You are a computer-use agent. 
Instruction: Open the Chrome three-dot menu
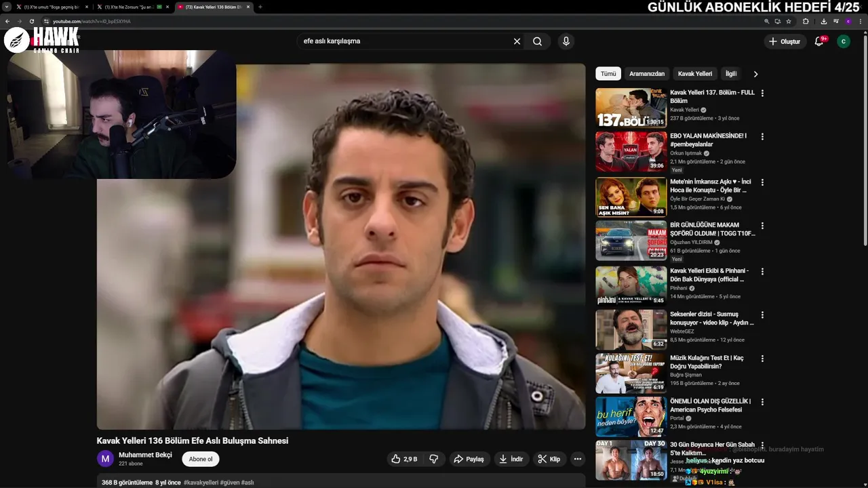point(861,21)
